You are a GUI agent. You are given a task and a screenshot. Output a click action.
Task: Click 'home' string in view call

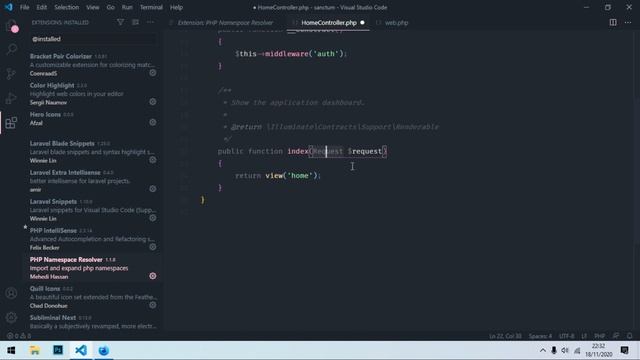pyautogui.click(x=300, y=176)
